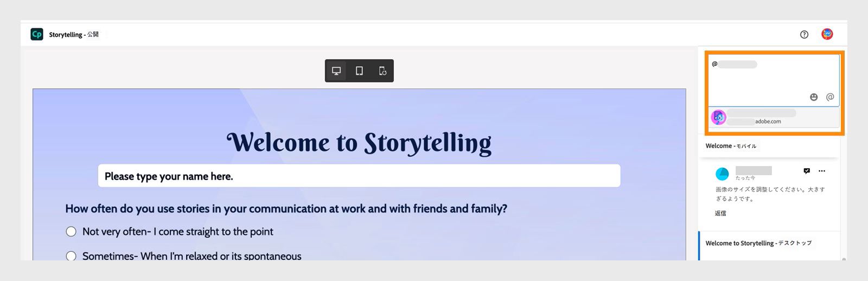
Task: Switch to desktop preview mode
Action: click(336, 71)
